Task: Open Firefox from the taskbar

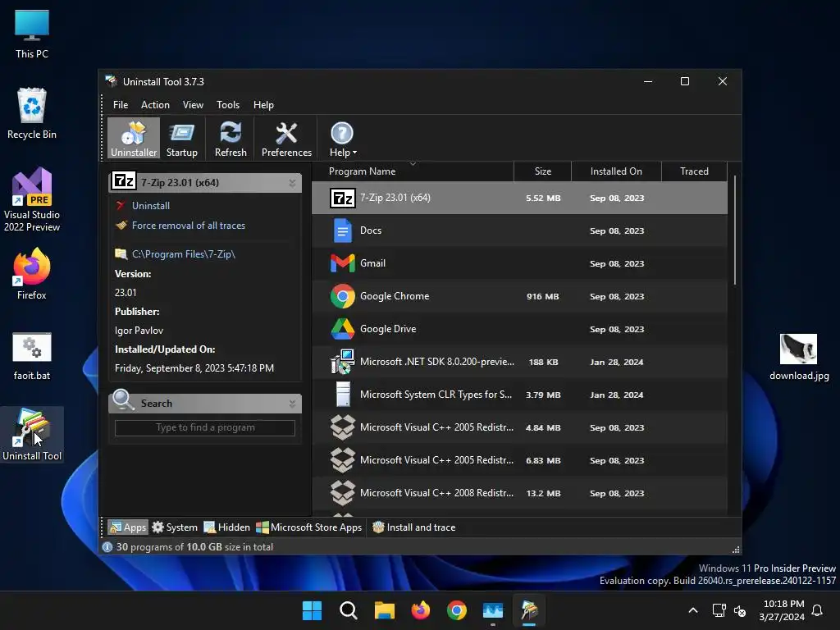Action: (x=421, y=610)
